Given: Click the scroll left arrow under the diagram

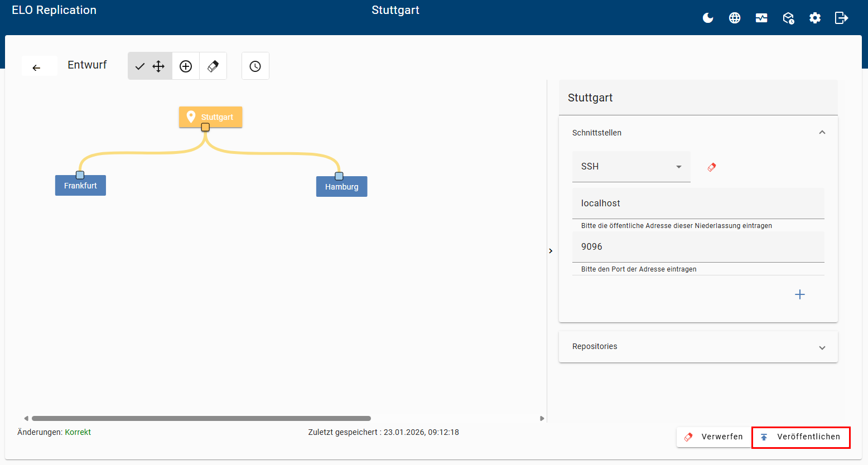Looking at the screenshot, I should pos(26,418).
